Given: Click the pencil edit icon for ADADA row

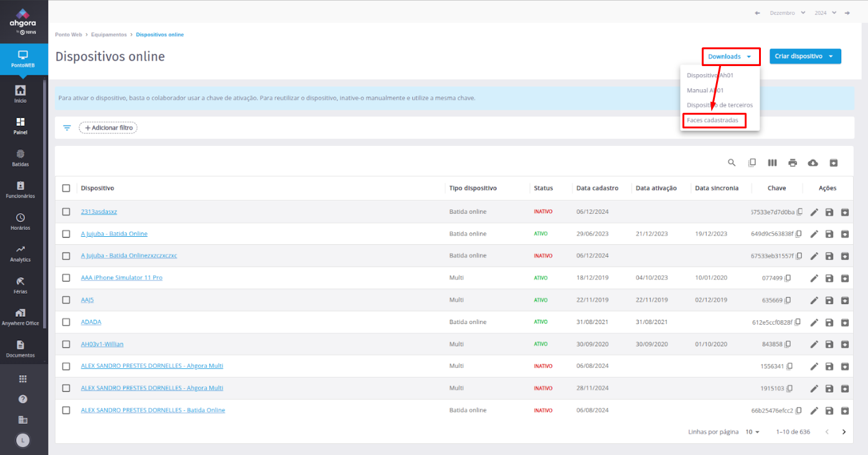Looking at the screenshot, I should pos(814,322).
